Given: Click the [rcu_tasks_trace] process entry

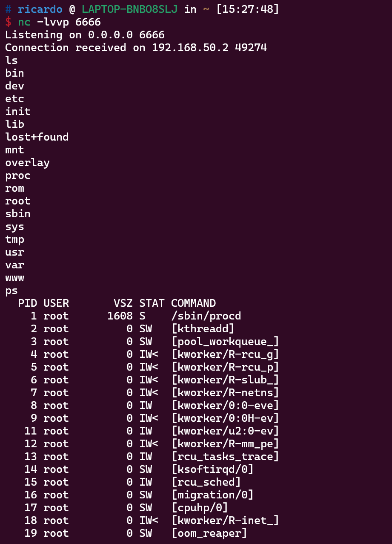Looking at the screenshot, I should tap(225, 457).
